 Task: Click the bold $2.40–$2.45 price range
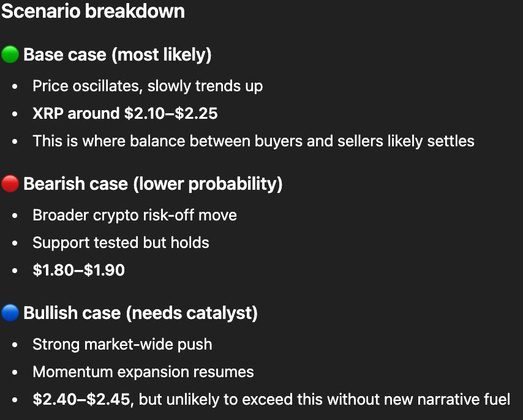[81, 399]
